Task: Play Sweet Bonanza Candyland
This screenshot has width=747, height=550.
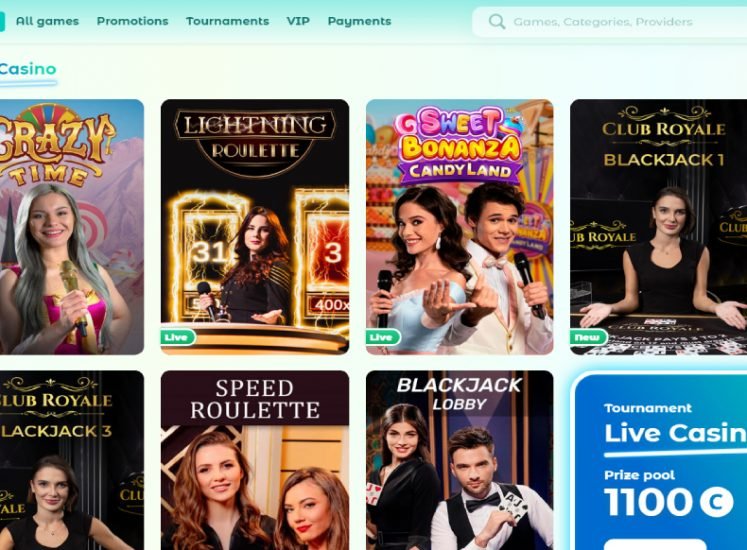Action: point(460,227)
